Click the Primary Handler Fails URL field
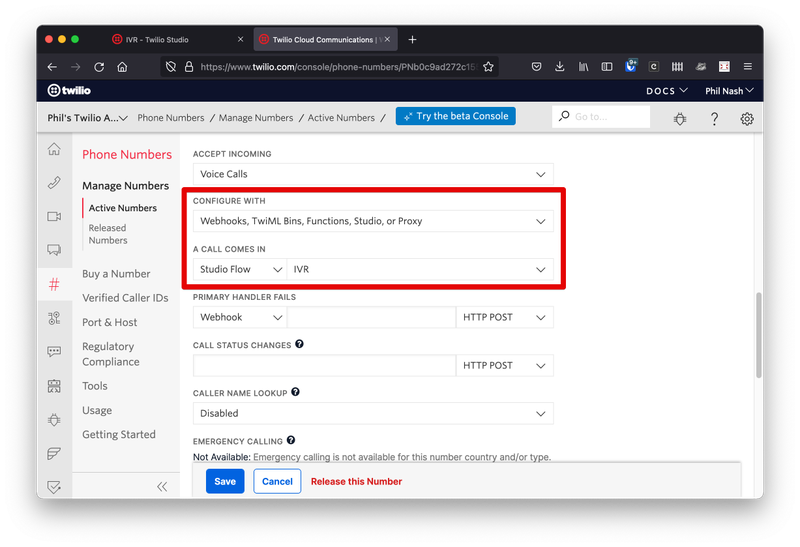Image resolution: width=800 pixels, height=547 pixels. coord(371,317)
